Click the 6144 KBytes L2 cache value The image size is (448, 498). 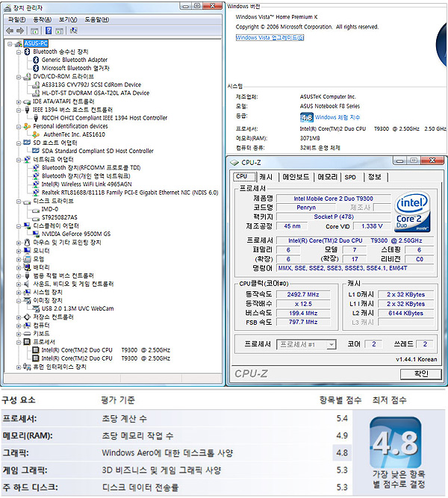405,313
